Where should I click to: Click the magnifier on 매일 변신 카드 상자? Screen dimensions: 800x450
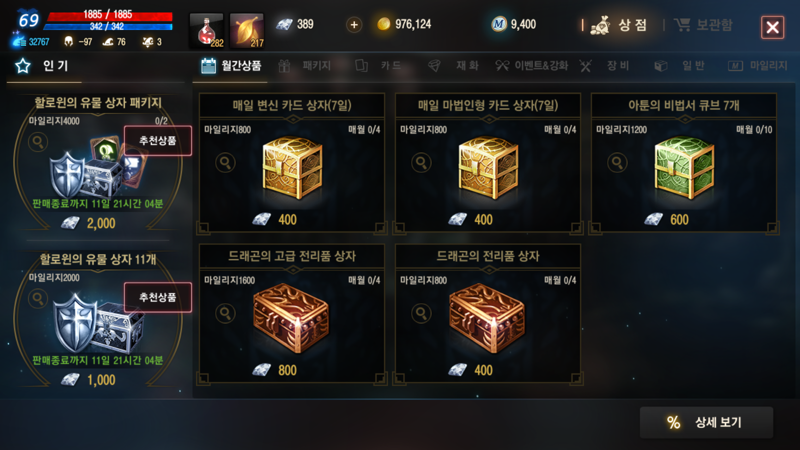[x=225, y=163]
